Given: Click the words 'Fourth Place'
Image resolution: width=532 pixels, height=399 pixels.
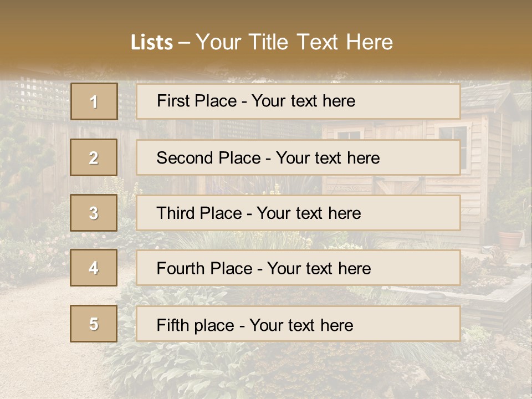Looking at the screenshot, I should [x=204, y=268].
